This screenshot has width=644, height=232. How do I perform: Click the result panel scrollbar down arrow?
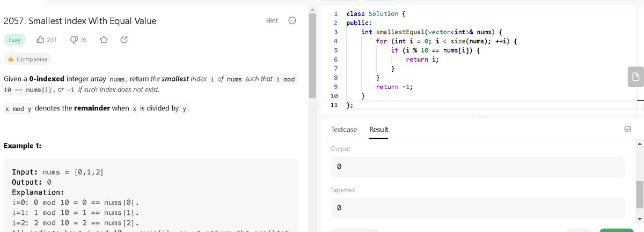pyautogui.click(x=640, y=219)
